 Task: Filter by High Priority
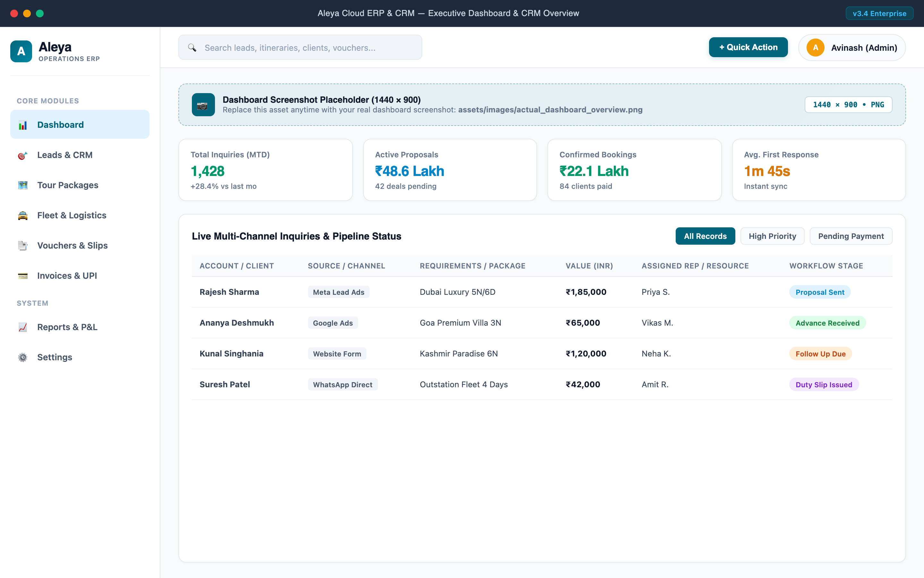pyautogui.click(x=773, y=236)
